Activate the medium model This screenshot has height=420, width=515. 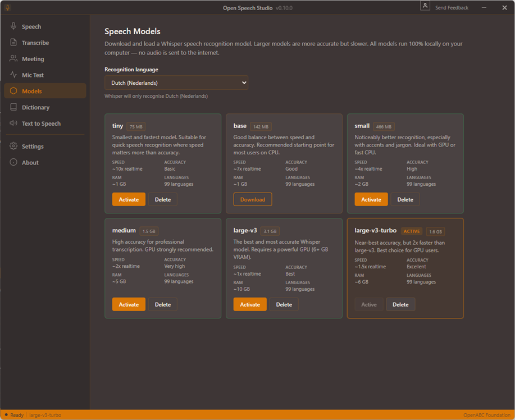click(129, 304)
